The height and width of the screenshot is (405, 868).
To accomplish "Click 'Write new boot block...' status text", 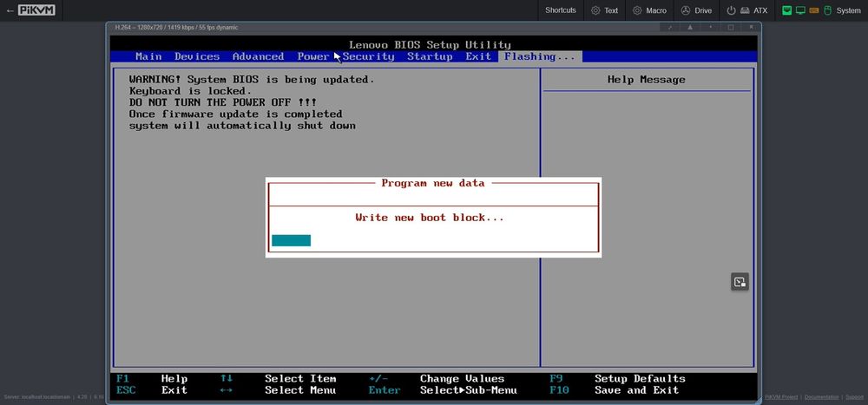I will tap(430, 218).
